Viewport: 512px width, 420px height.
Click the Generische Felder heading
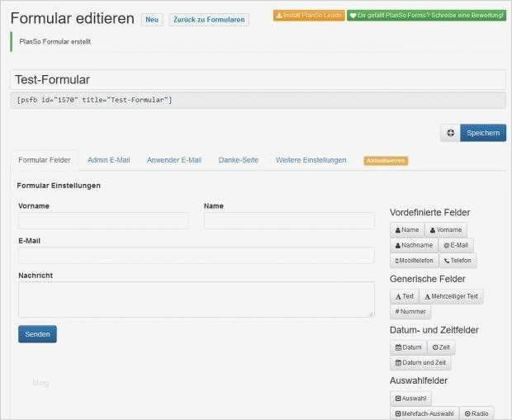(x=428, y=279)
